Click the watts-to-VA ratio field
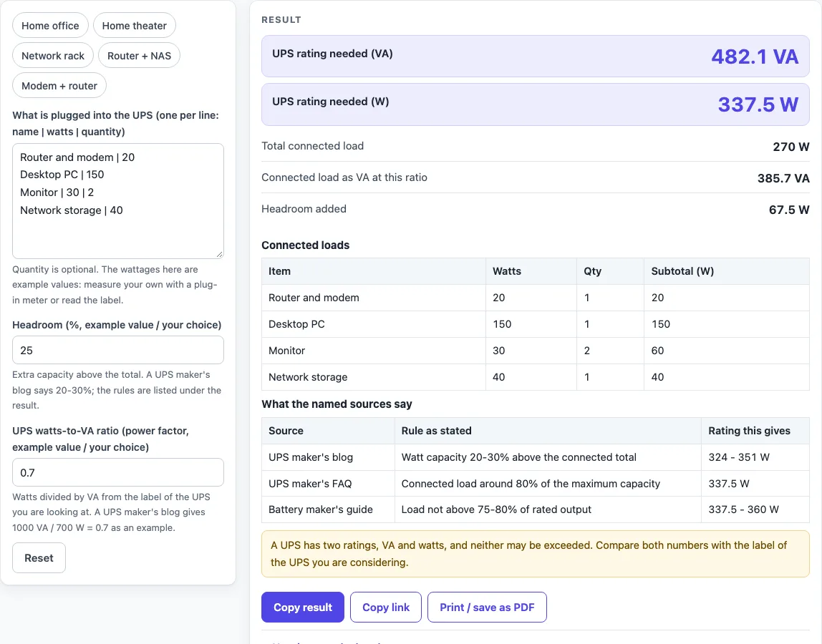Viewport: 822px width, 644px height. point(118,473)
